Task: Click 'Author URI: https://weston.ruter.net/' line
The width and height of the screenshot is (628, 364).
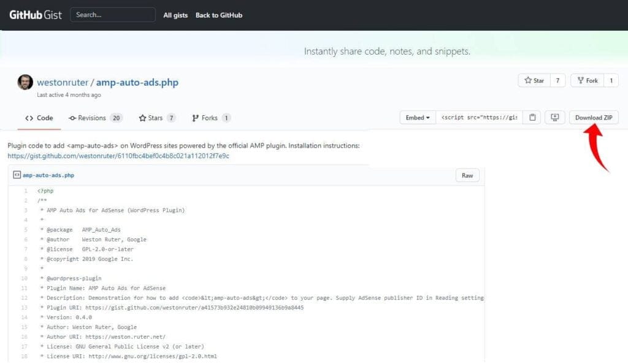Action: tap(103, 337)
